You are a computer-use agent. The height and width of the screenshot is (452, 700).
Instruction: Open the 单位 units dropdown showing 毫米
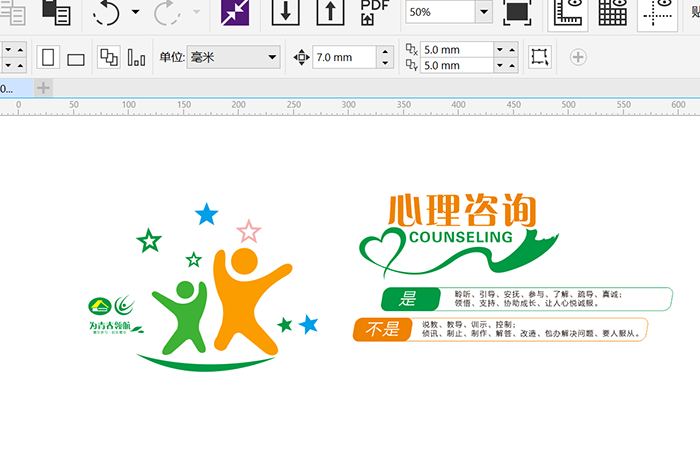[x=233, y=57]
